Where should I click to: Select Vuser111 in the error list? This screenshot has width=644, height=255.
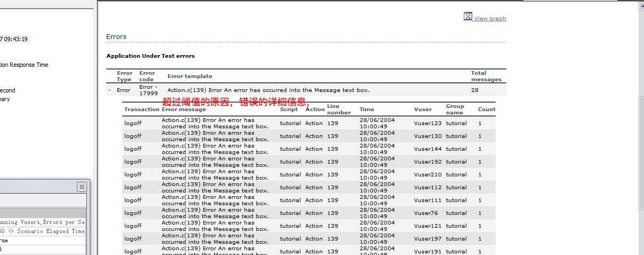pos(428,200)
